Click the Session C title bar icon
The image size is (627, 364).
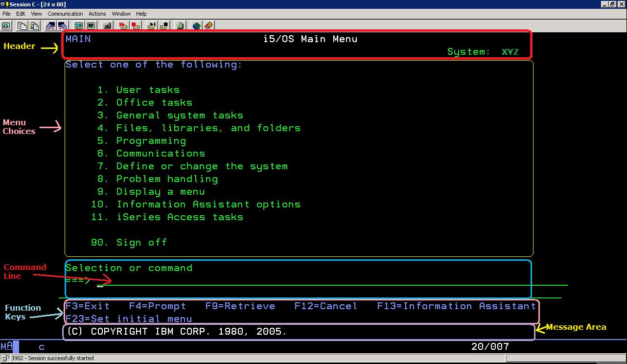pos(4,4)
